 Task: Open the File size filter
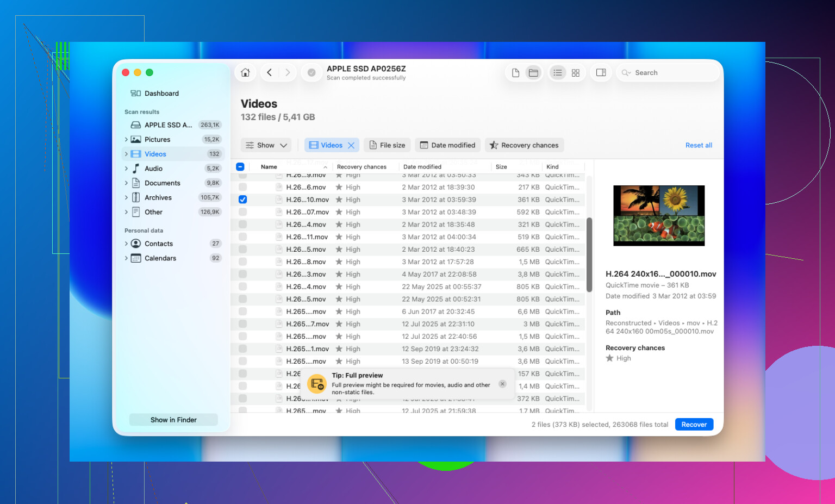point(387,145)
